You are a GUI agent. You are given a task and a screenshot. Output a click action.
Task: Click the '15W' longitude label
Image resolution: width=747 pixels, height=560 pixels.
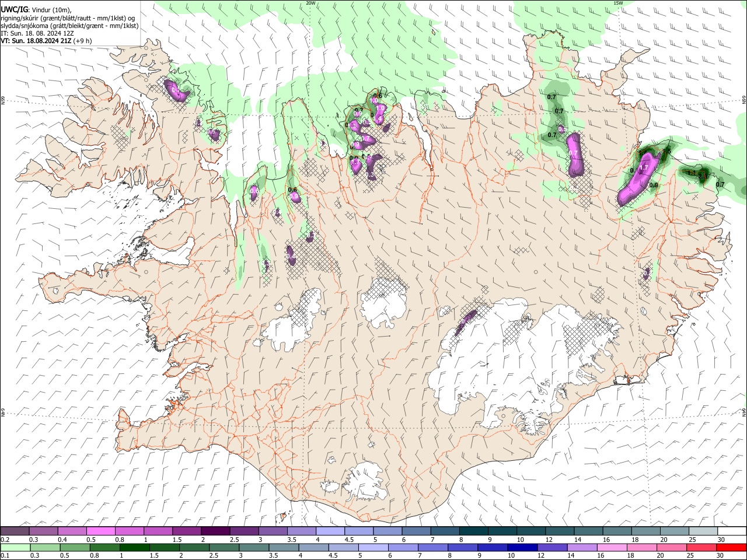tap(618, 3)
